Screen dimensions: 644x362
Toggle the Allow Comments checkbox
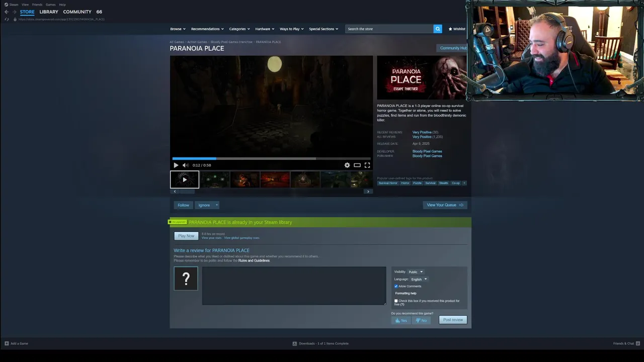396,286
